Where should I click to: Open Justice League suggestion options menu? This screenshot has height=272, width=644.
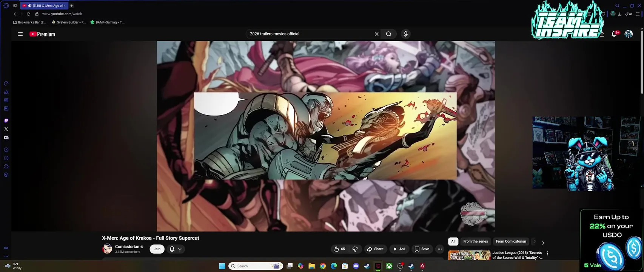coord(547,253)
